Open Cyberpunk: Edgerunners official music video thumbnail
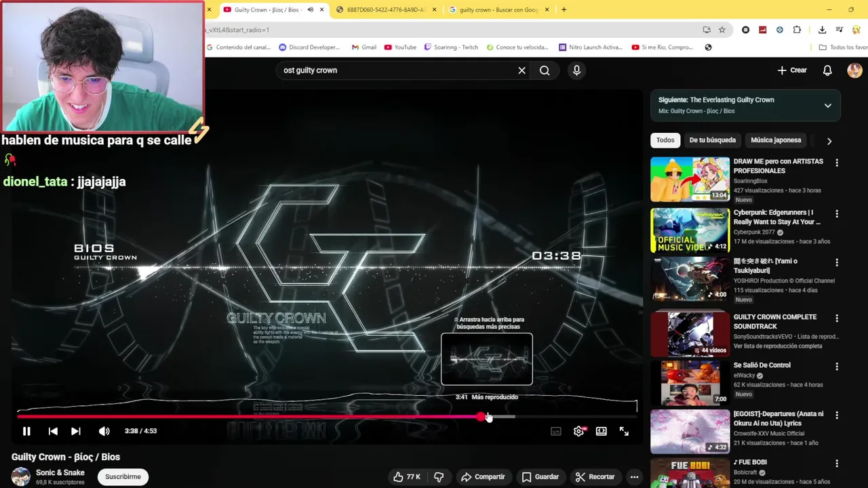This screenshot has width=868, height=488. pos(690,230)
